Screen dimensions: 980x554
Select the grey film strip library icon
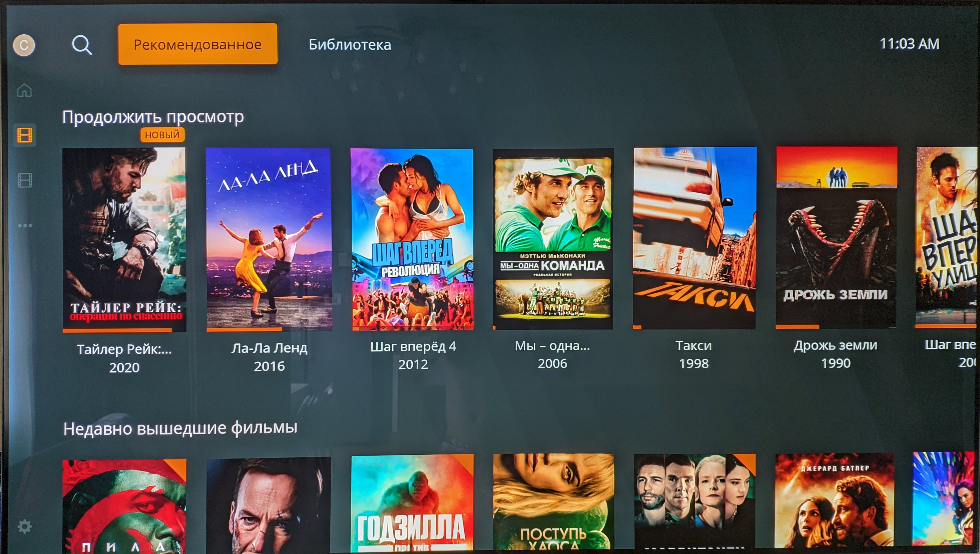coord(25,180)
